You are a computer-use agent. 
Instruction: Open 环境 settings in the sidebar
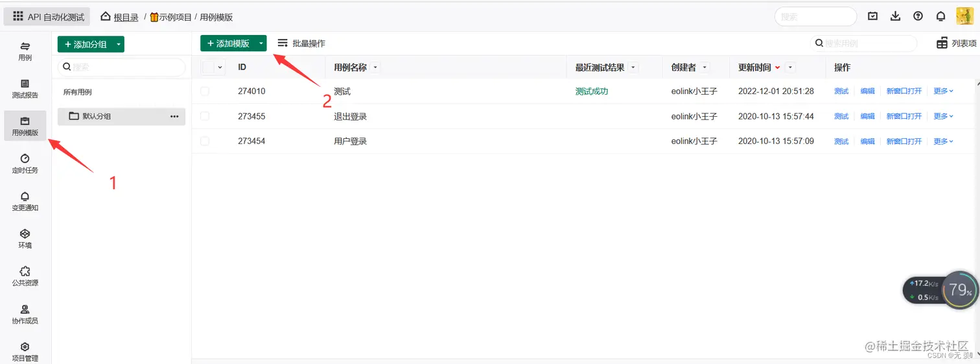[25, 239]
